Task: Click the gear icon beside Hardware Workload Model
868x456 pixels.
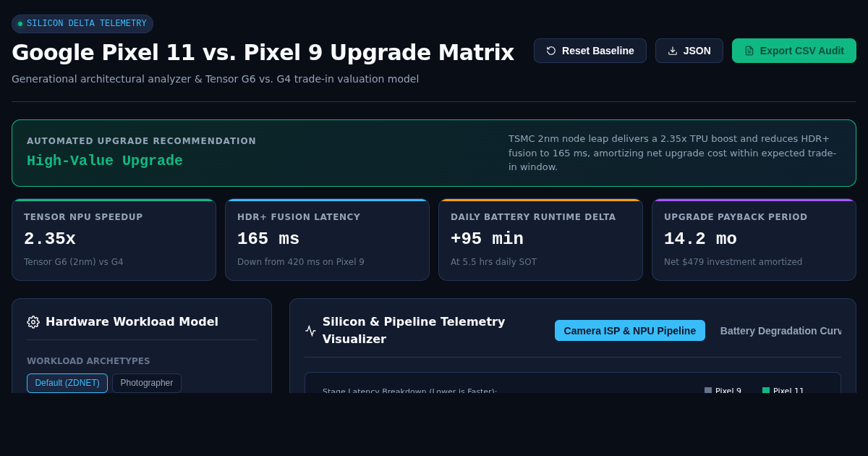Action: pos(33,322)
